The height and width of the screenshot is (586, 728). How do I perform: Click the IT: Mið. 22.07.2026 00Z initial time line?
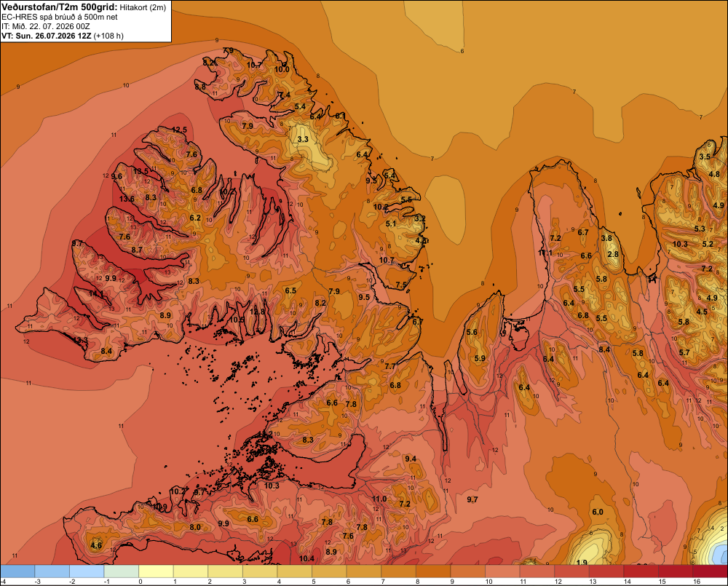point(46,26)
